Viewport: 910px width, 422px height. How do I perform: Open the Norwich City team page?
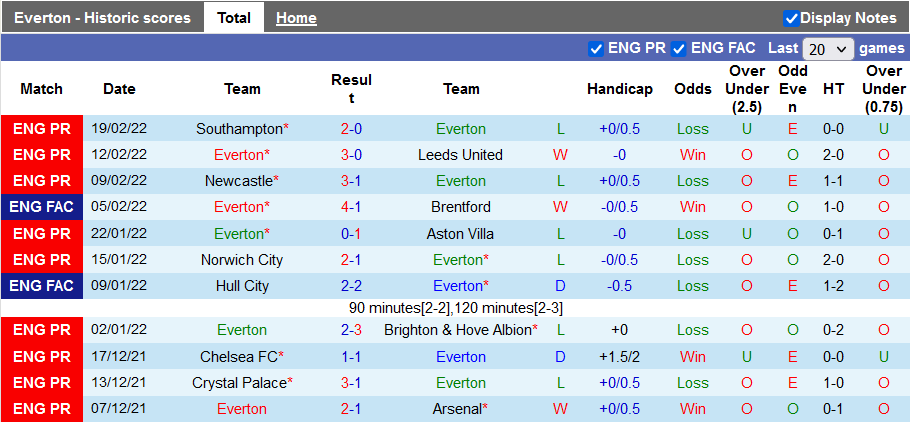tap(242, 260)
